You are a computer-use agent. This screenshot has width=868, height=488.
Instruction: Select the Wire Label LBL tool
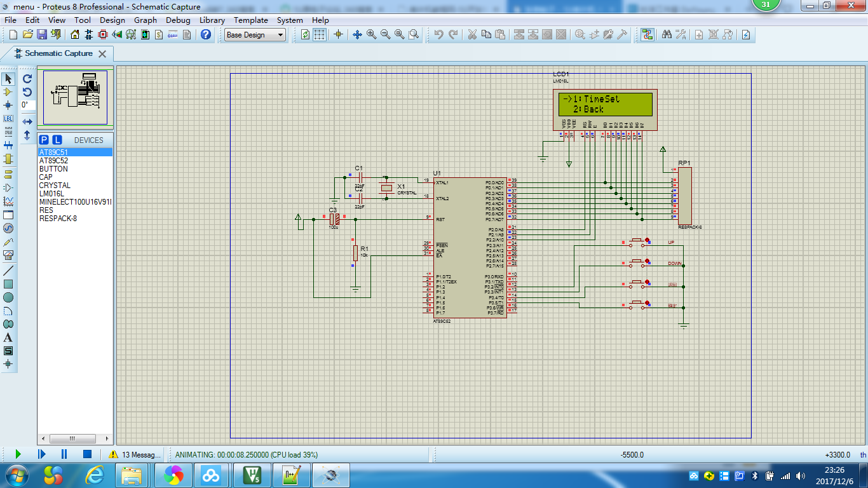pyautogui.click(x=8, y=119)
